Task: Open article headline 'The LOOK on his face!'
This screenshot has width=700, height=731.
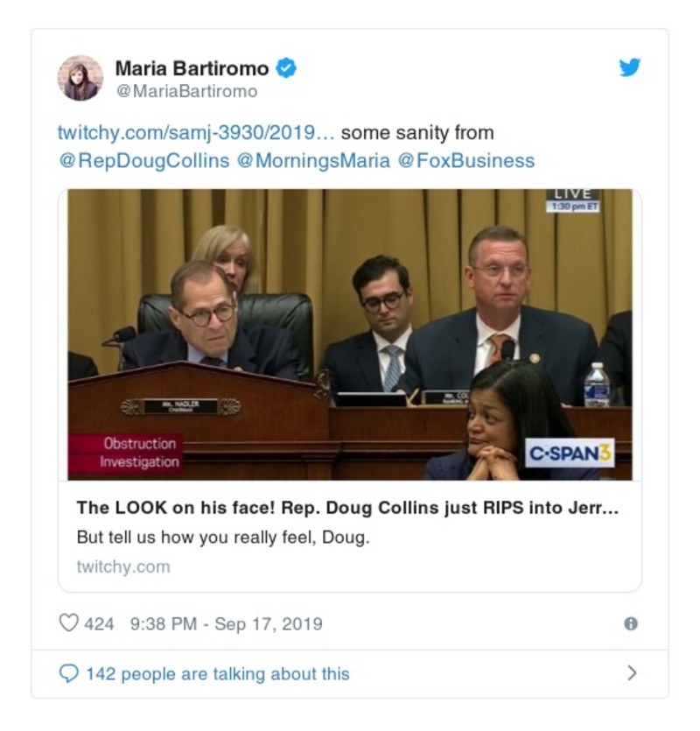Action: tap(347, 508)
